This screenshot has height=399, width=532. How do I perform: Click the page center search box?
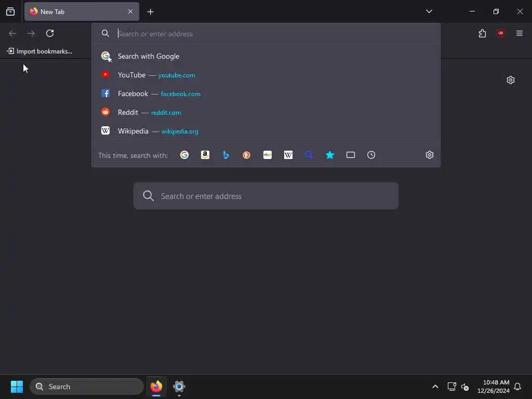coord(266,196)
